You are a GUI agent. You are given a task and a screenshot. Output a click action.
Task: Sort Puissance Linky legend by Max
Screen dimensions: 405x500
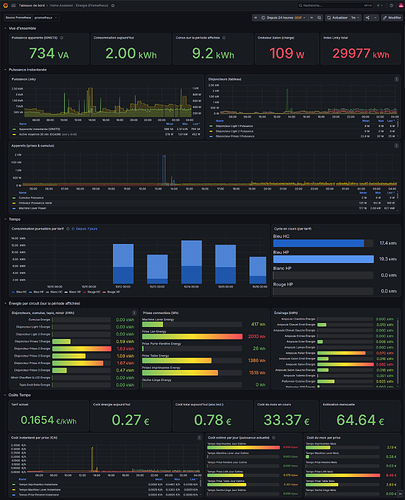coord(185,124)
